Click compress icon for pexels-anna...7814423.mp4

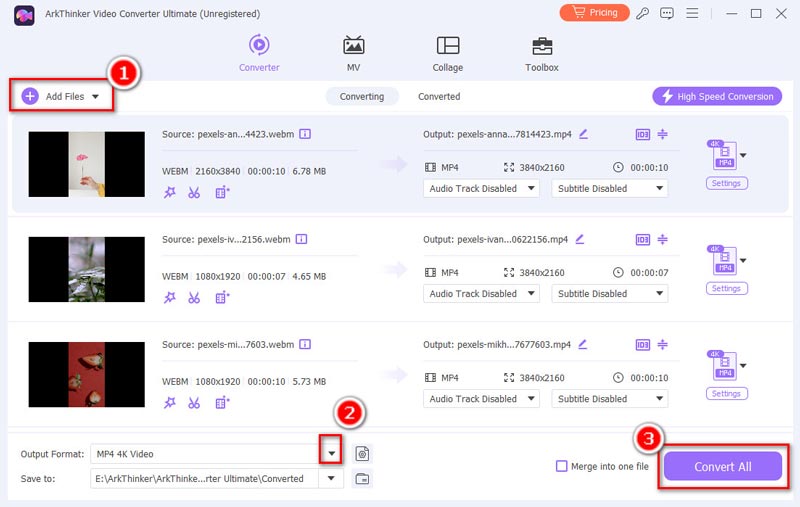tap(662, 134)
